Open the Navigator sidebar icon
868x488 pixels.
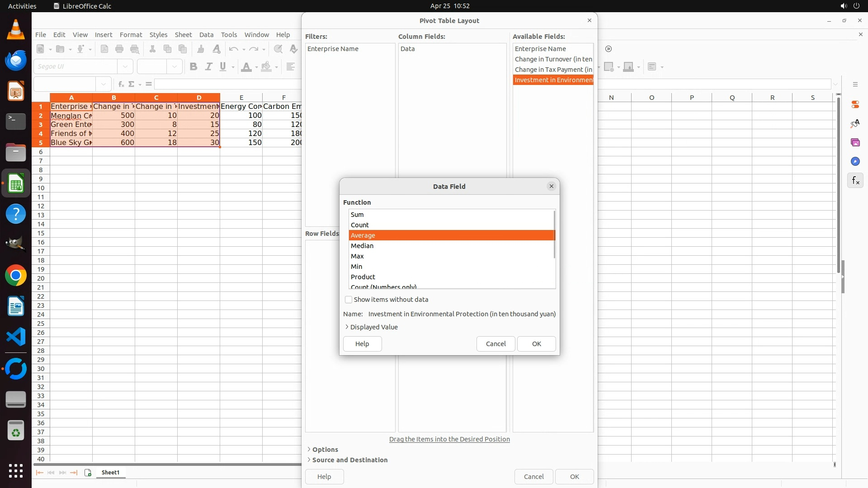tap(855, 162)
